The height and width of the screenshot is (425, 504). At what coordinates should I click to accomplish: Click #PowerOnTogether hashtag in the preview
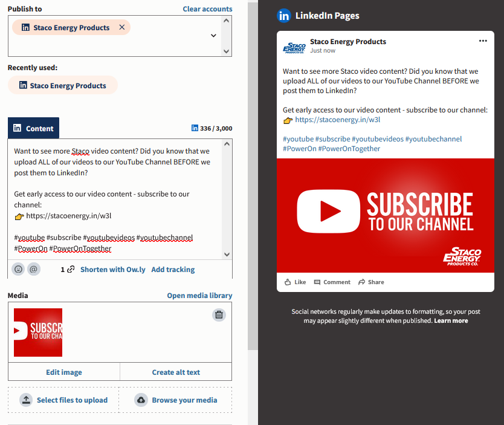pyautogui.click(x=349, y=149)
